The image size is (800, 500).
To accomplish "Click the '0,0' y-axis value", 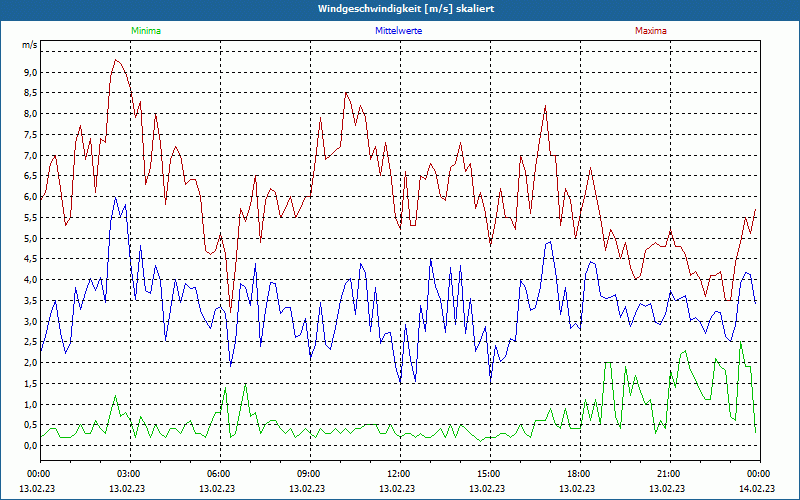I will click(x=31, y=446).
